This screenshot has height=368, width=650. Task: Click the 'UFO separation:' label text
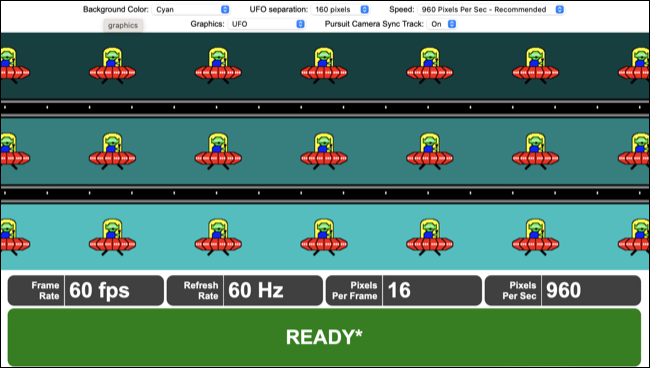click(279, 9)
